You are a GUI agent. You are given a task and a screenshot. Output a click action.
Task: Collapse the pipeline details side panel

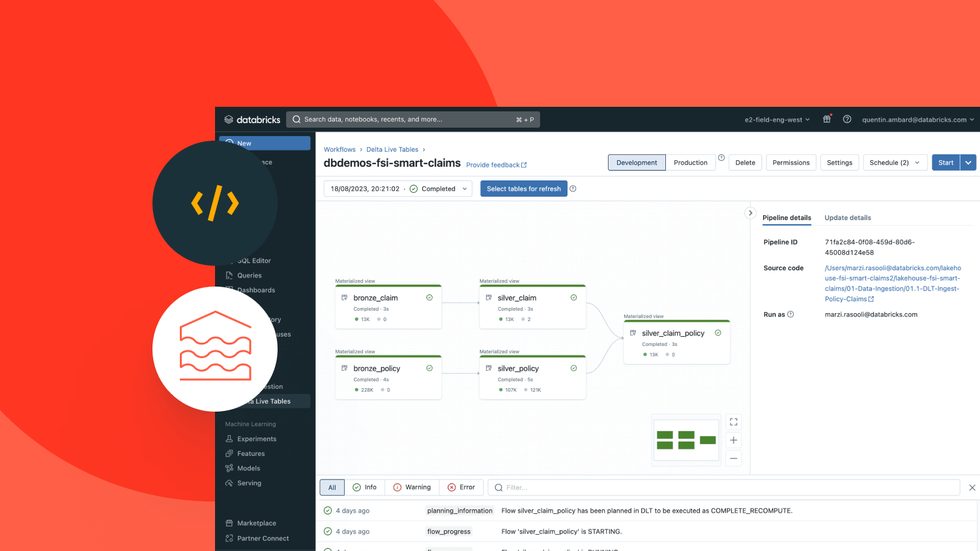pos(751,213)
